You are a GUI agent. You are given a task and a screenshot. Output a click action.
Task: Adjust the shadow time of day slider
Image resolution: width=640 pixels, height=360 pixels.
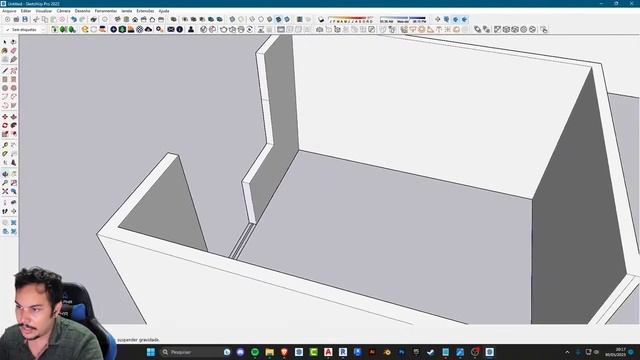click(403, 19)
